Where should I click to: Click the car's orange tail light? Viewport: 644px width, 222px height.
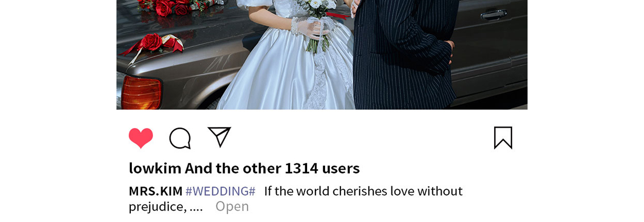(141, 93)
